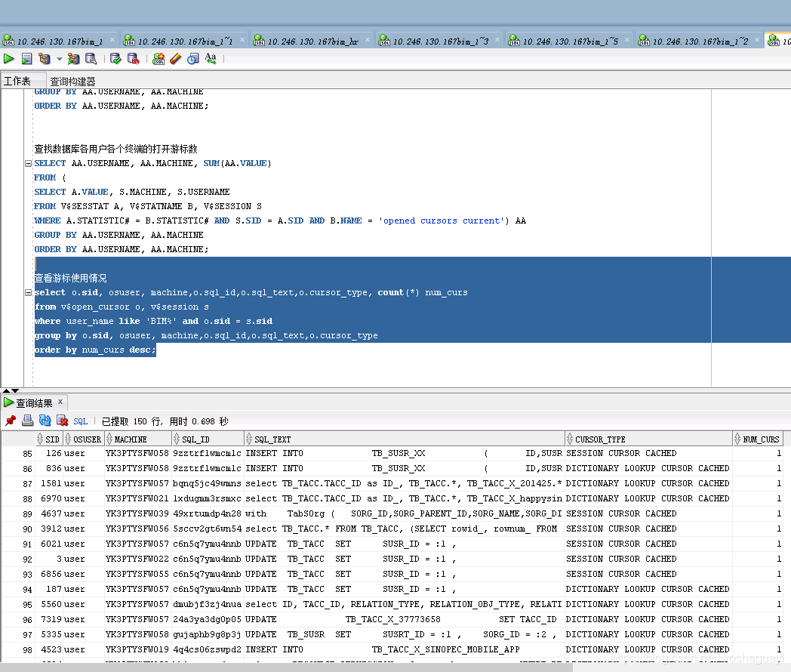Open SQL History icon
791x672 pixels.
(x=192, y=59)
